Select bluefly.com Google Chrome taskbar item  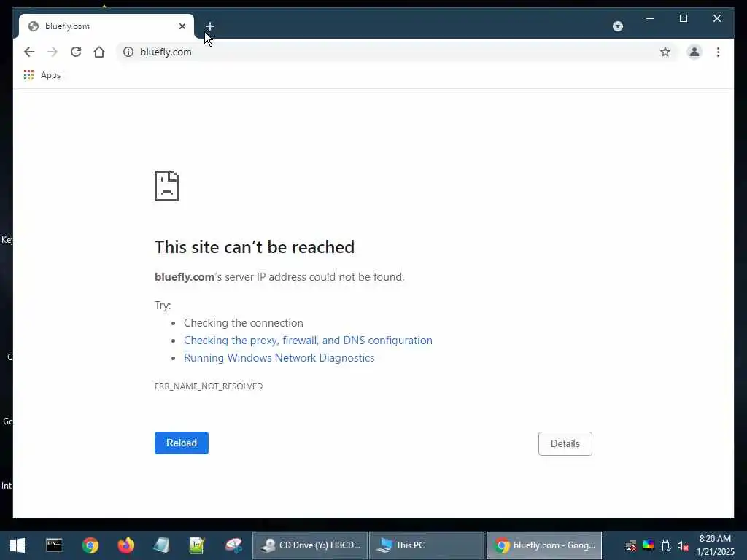coord(544,545)
